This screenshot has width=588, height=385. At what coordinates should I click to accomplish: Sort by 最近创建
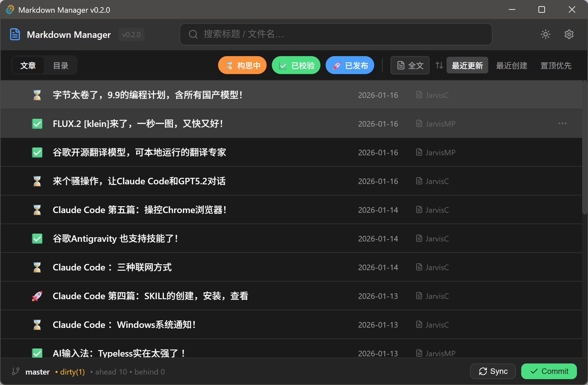pos(511,66)
